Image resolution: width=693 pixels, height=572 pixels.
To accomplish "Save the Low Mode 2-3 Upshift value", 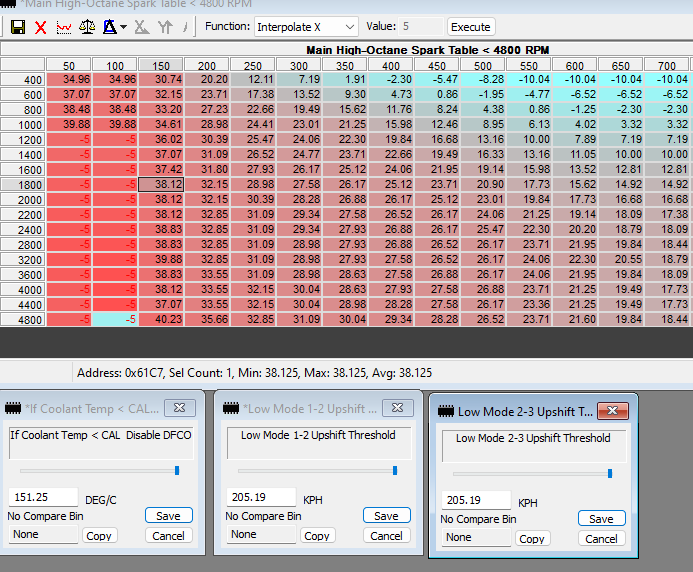I will pyautogui.click(x=602, y=519).
